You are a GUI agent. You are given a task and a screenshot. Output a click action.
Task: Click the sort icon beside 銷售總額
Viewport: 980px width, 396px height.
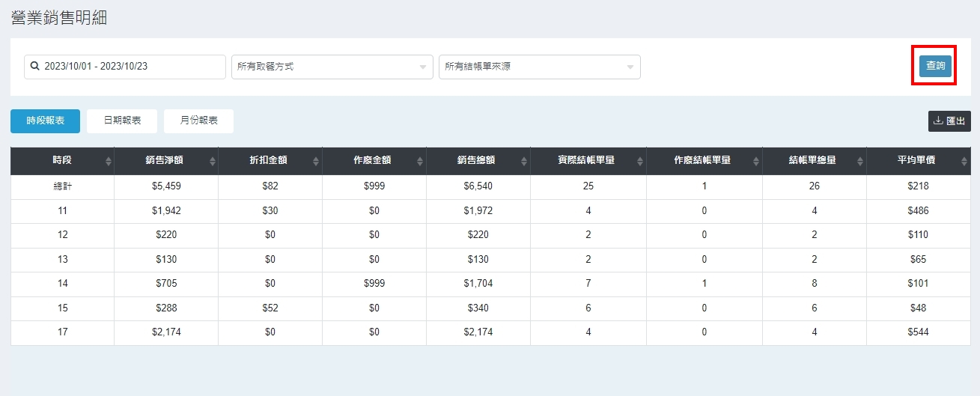525,161
